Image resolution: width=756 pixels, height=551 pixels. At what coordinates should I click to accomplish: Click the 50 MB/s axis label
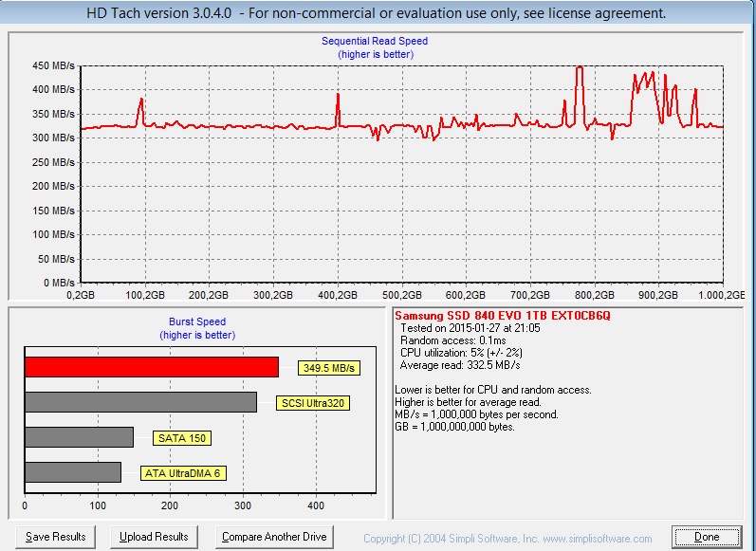[x=56, y=259]
